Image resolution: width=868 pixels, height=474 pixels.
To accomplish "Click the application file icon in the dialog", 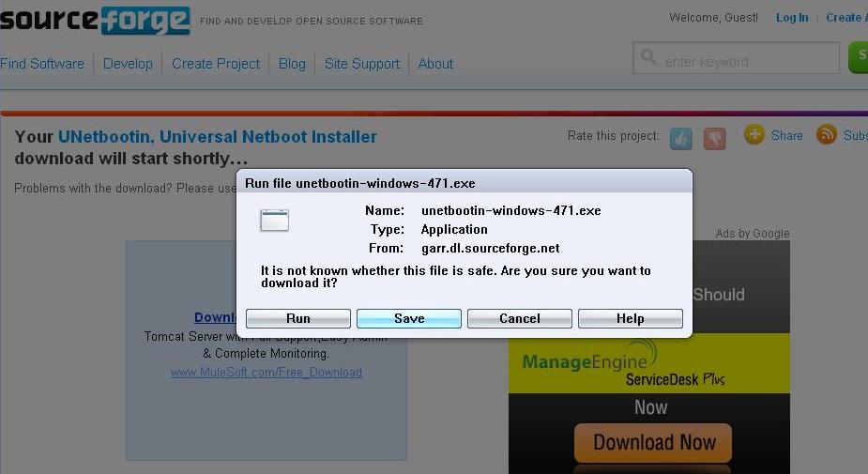I will (275, 221).
